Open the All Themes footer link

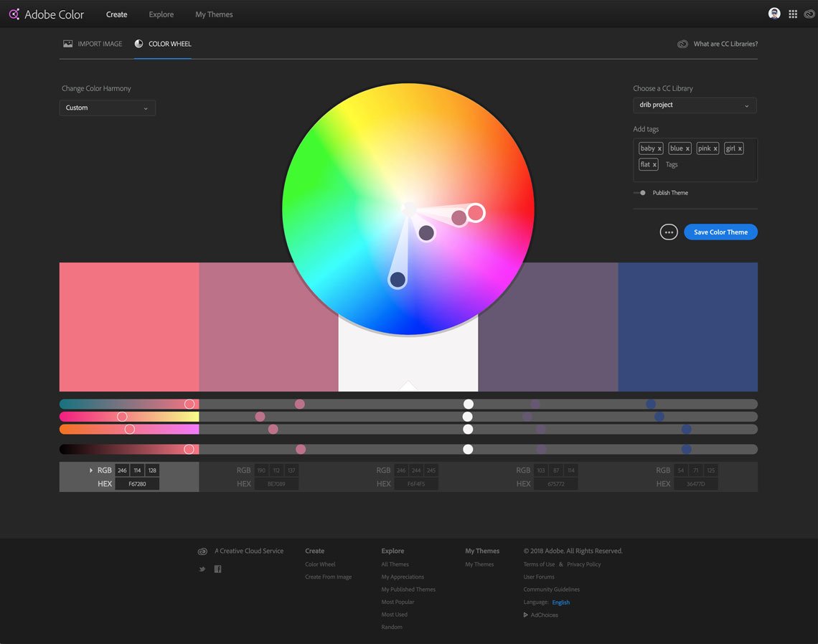[x=395, y=564]
